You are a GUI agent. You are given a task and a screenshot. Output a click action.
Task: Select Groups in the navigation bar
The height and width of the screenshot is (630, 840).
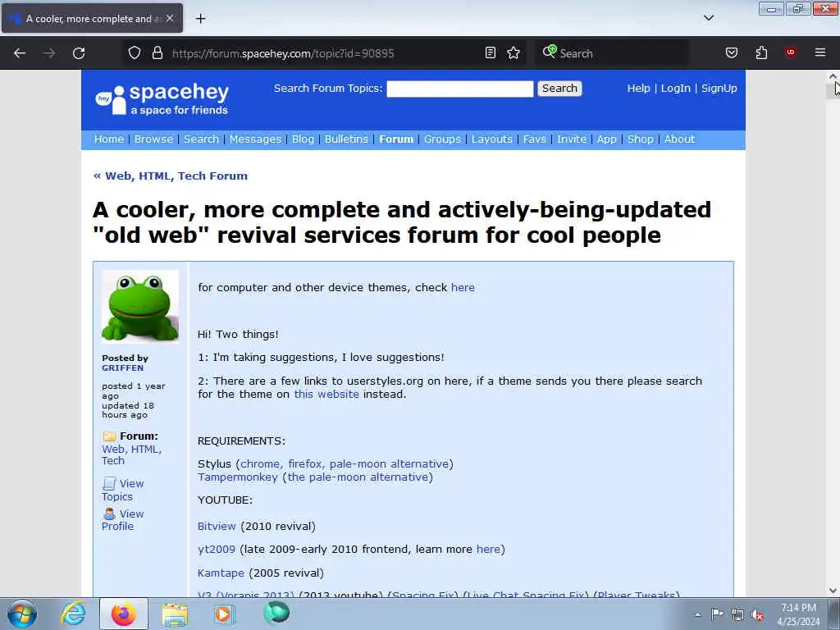442,139
